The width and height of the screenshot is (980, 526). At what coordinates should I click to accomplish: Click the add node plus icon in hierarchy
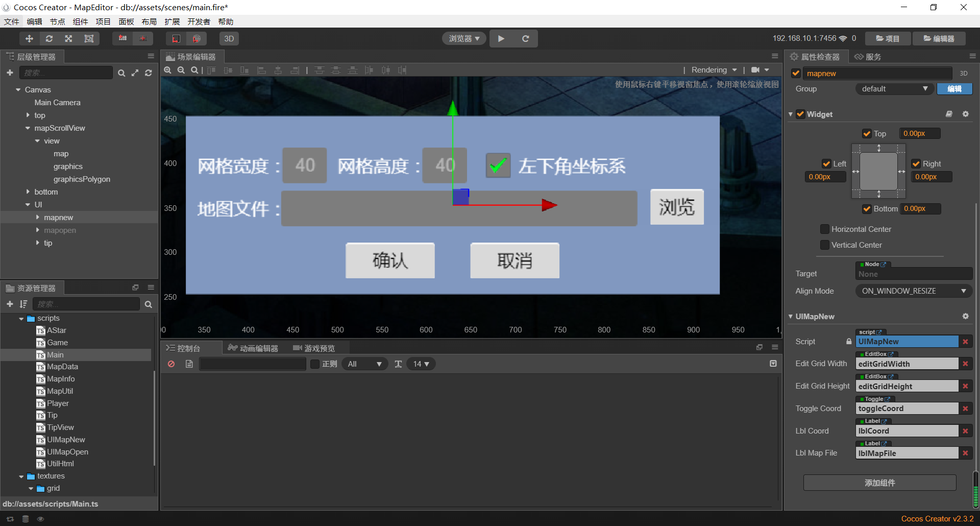coord(10,73)
